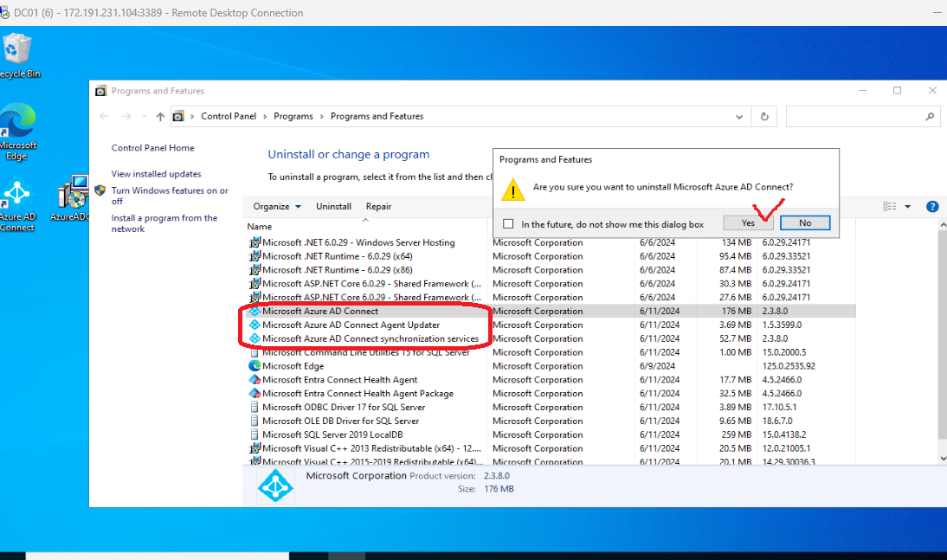Click the Refresh address bar button
Viewport: 947px width, 560px height.
764,117
